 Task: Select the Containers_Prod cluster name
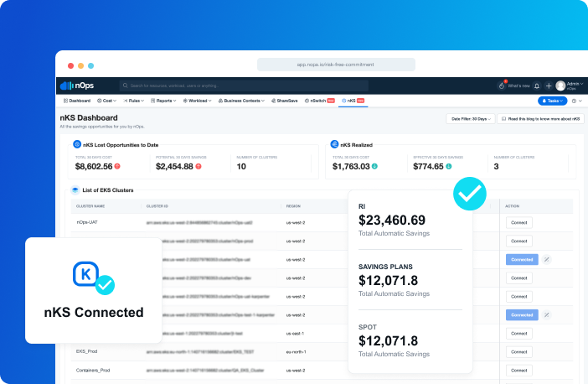pyautogui.click(x=93, y=370)
